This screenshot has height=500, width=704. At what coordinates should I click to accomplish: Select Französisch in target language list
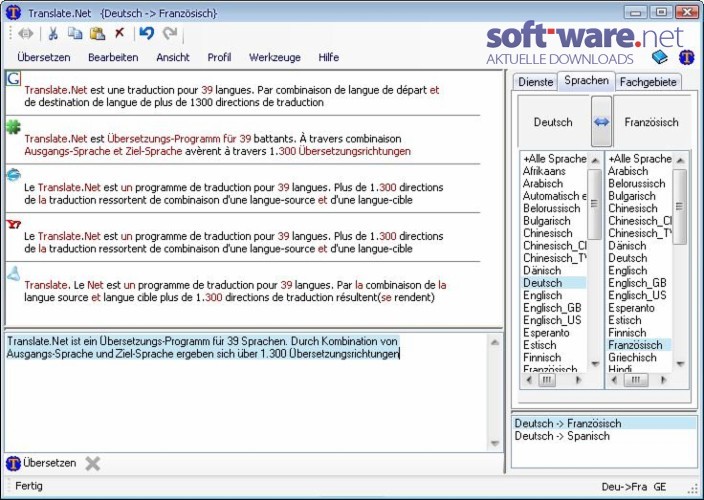click(x=639, y=345)
